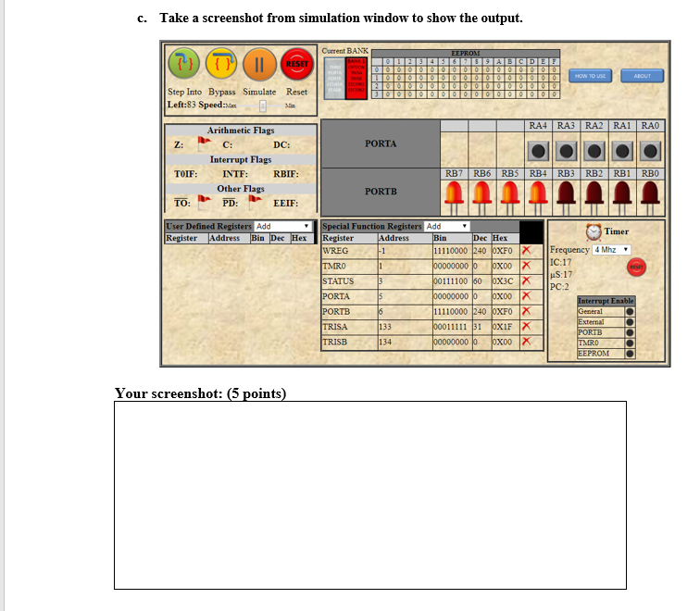The width and height of the screenshot is (700, 611).
Task: Click the Special Function Registers Address header
Action: pyautogui.click(x=394, y=238)
